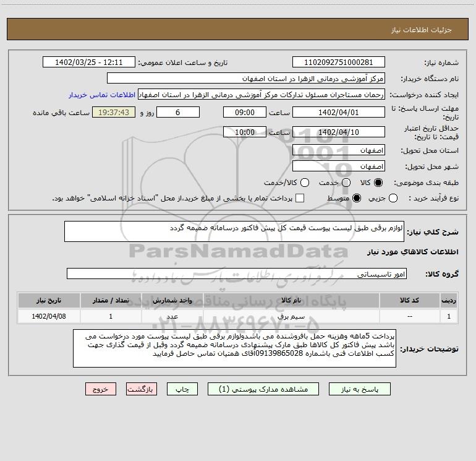Click the response deadline date 1402/04/01
This screenshot has height=461, width=476.
pyautogui.click(x=339, y=112)
